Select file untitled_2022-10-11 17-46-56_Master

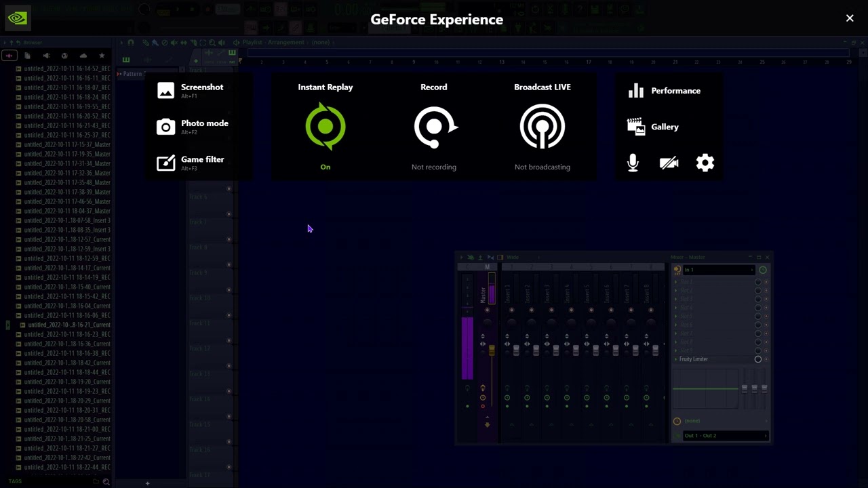(63, 201)
